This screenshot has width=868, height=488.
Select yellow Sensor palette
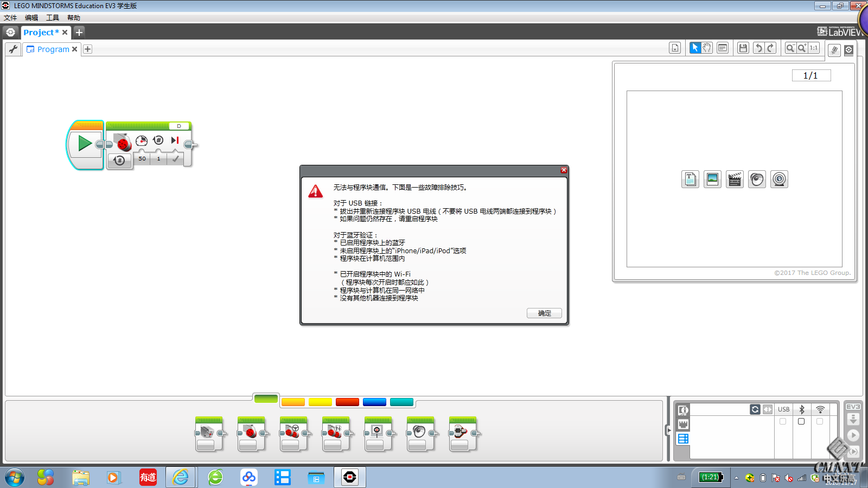point(320,402)
